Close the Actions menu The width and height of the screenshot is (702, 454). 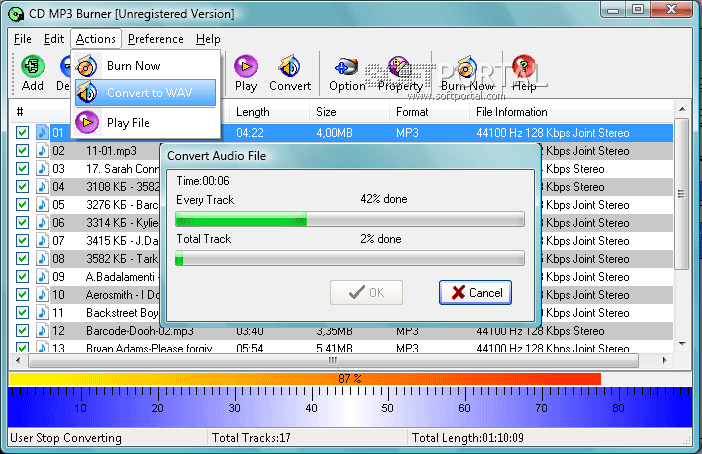pos(96,39)
